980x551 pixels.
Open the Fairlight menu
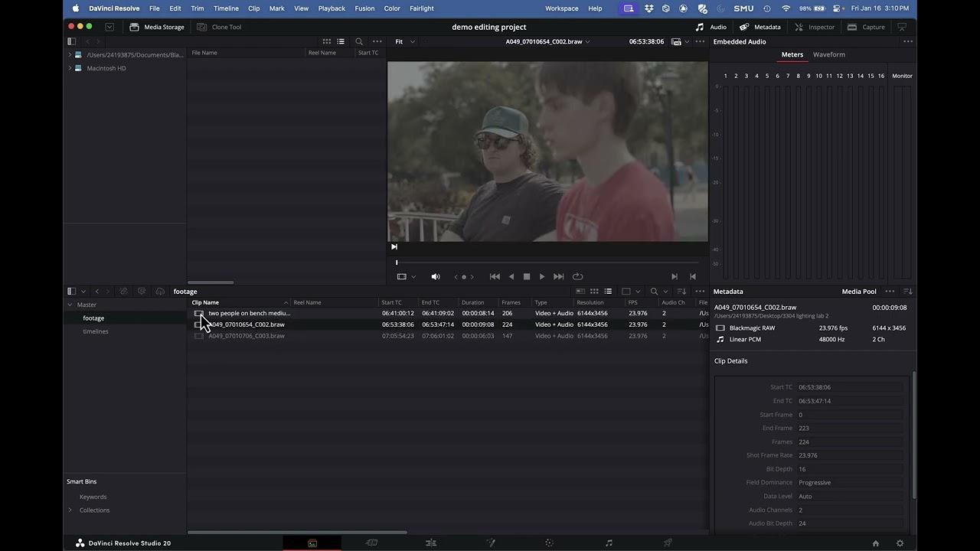click(421, 8)
